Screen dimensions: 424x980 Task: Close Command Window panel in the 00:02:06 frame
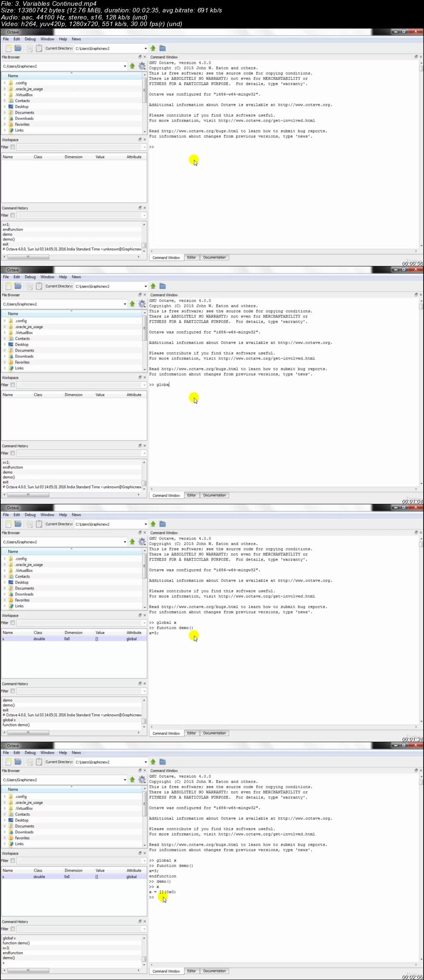[x=421, y=770]
